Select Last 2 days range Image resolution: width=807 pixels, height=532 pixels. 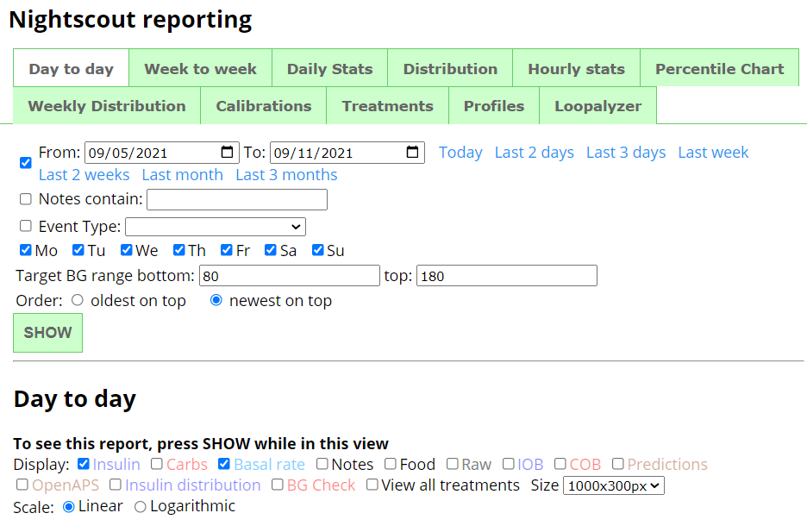tap(535, 153)
